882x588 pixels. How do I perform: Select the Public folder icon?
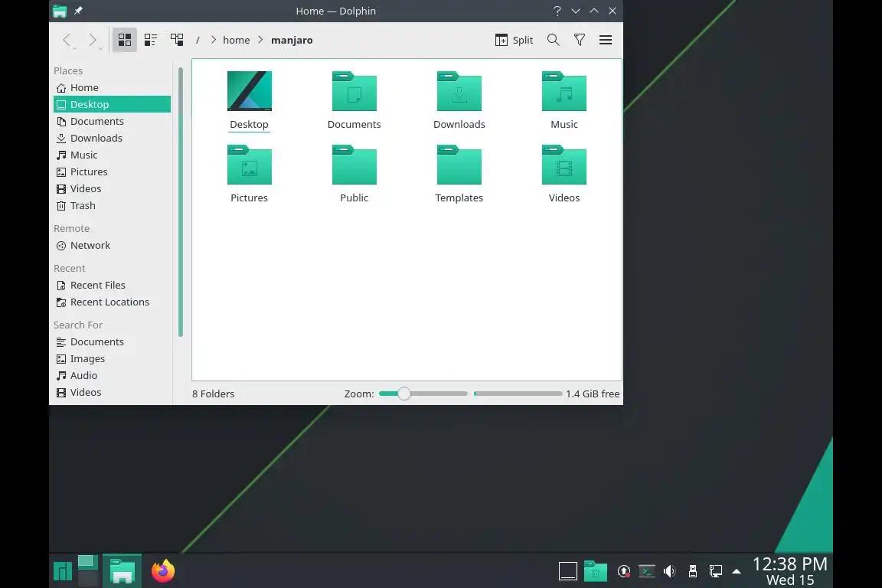(354, 165)
